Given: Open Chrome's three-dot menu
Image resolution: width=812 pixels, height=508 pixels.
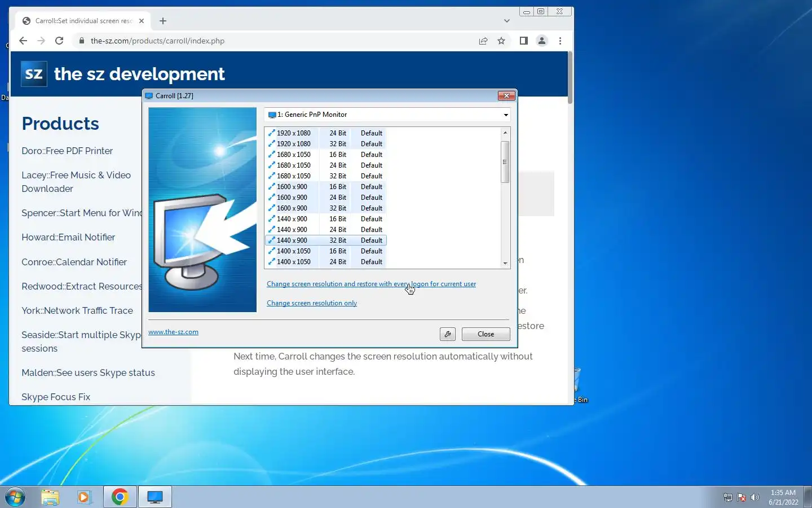Looking at the screenshot, I should point(560,41).
